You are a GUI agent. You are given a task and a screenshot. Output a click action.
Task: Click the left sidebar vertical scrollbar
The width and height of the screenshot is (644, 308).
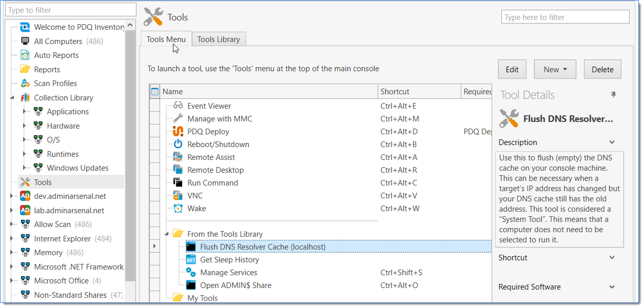(130, 154)
